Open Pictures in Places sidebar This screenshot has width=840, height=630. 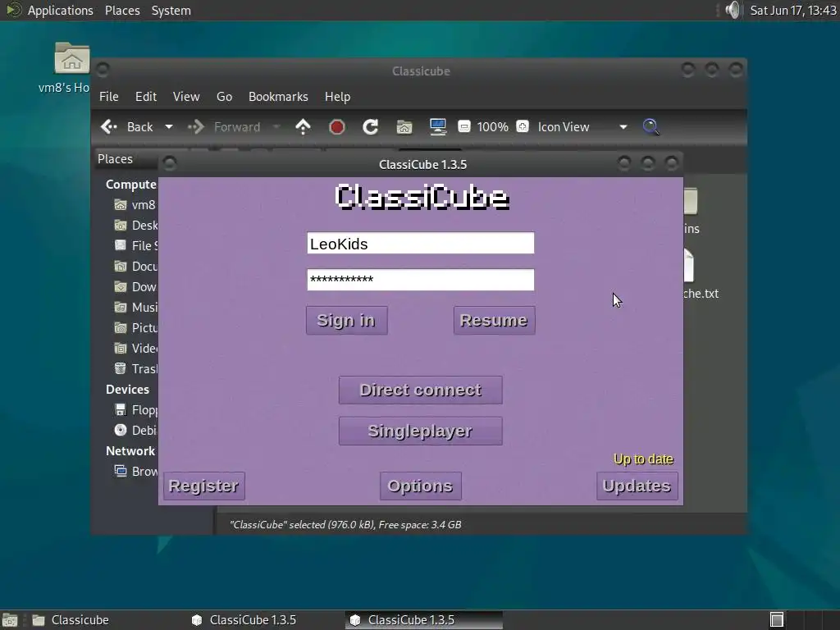point(135,327)
